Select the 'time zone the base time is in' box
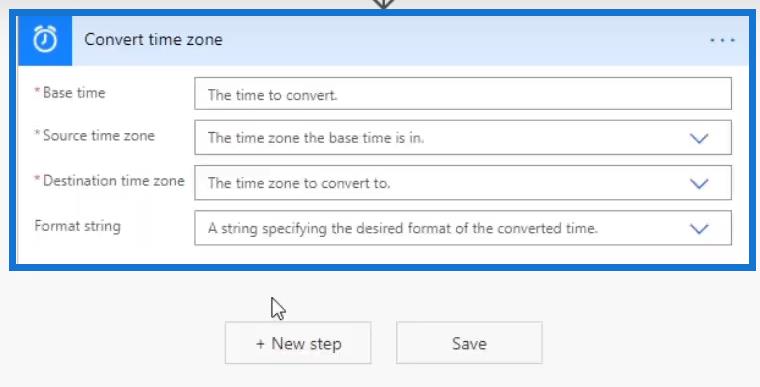This screenshot has height=387, width=760. pyautogui.click(x=463, y=138)
